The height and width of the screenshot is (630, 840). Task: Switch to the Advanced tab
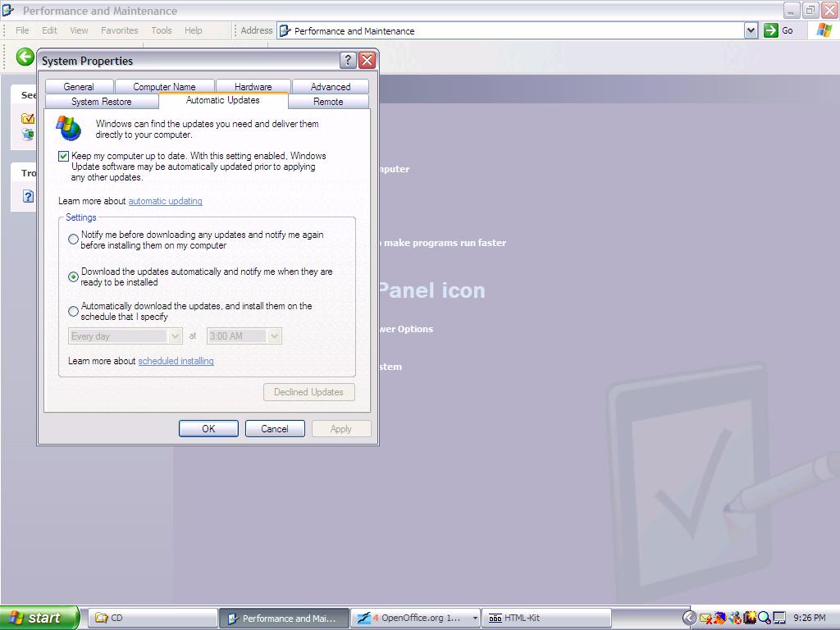[331, 87]
